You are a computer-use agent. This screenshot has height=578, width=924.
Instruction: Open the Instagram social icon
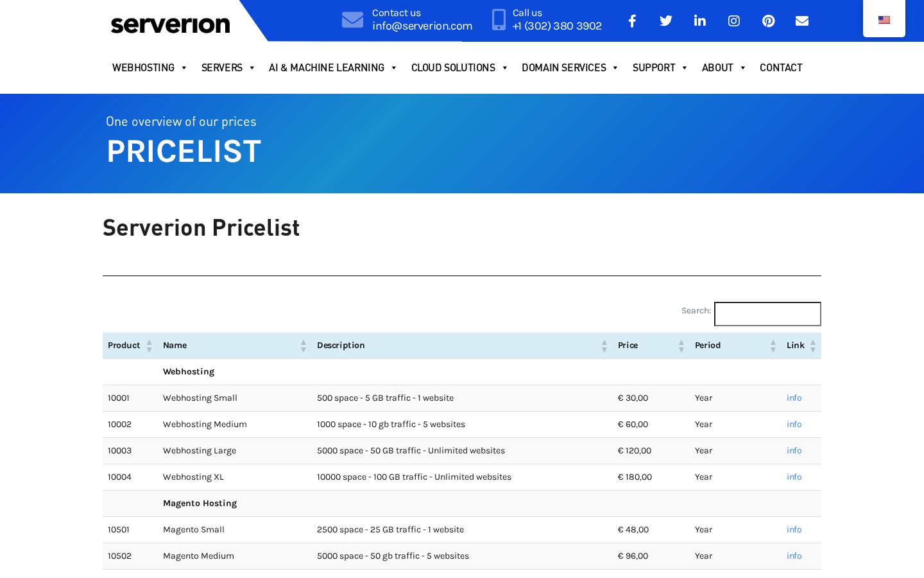pos(734,21)
